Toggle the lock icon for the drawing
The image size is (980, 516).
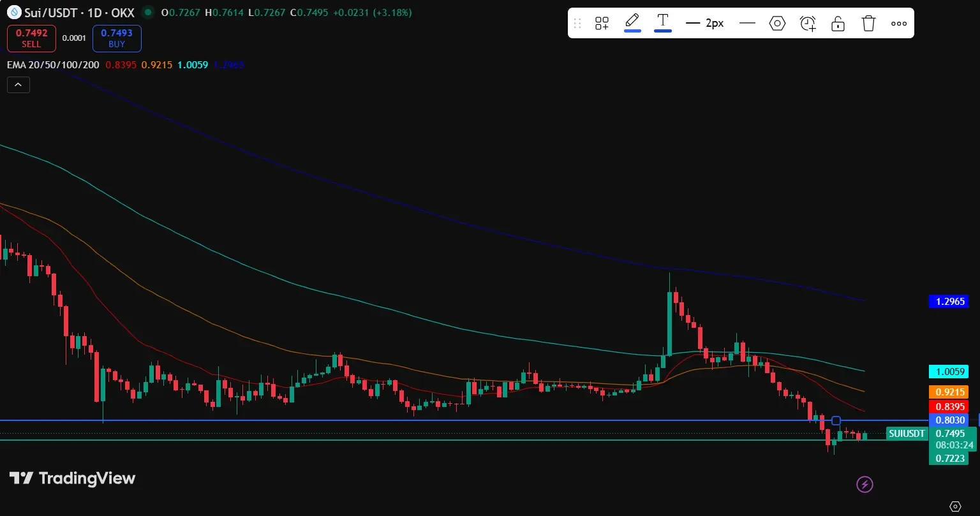pos(838,24)
